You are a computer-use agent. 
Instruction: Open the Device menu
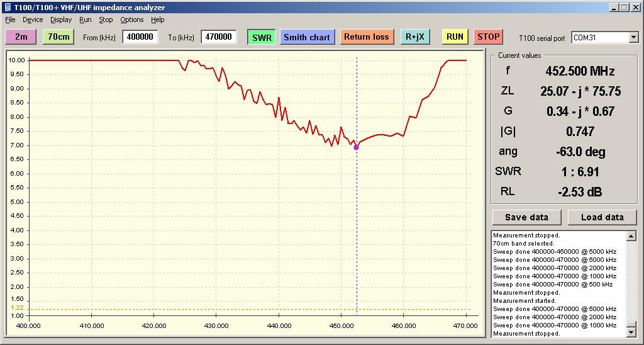pos(33,20)
